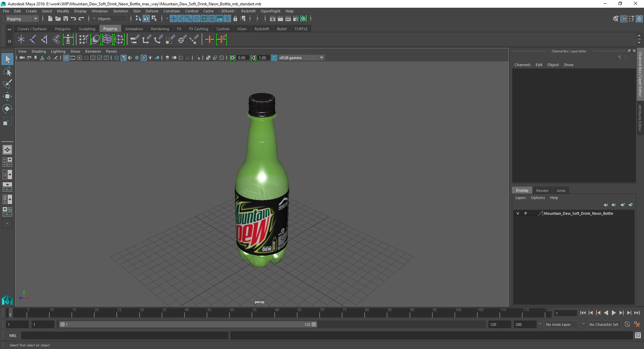Screen dimensions: 644x349
Task: Open animation preferences
Action: click(x=637, y=325)
